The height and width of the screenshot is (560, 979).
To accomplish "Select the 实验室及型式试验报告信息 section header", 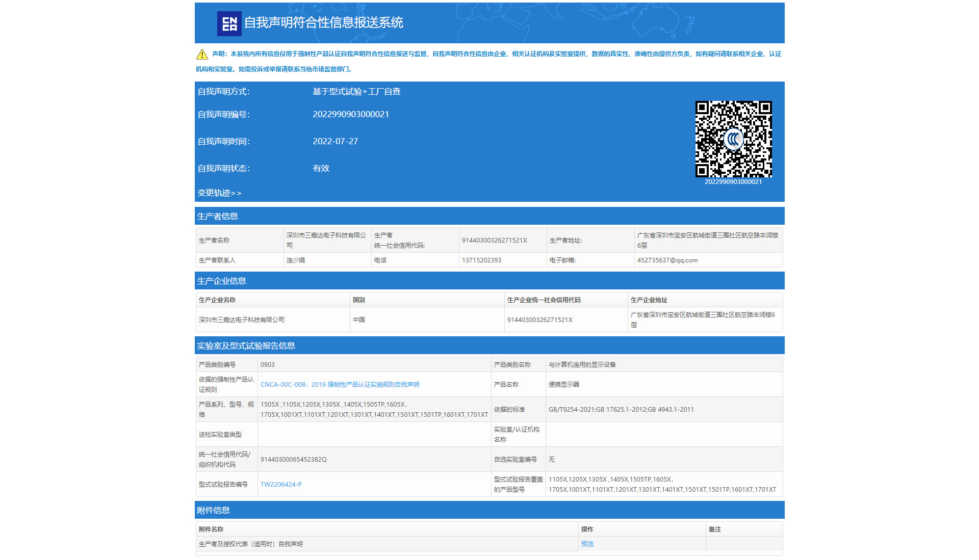I will [x=246, y=346].
